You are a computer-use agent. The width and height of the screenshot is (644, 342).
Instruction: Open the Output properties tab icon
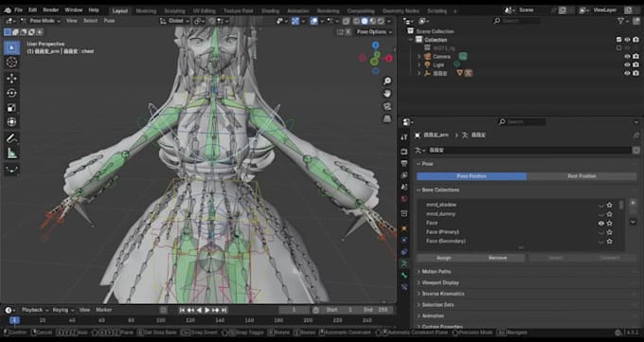pos(404,163)
